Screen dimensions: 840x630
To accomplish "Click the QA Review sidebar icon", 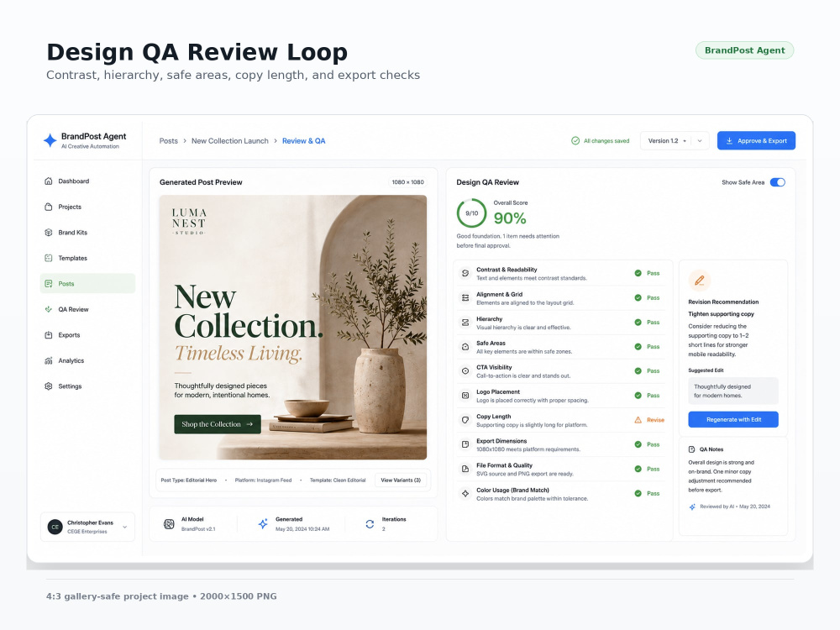I will pyautogui.click(x=48, y=309).
